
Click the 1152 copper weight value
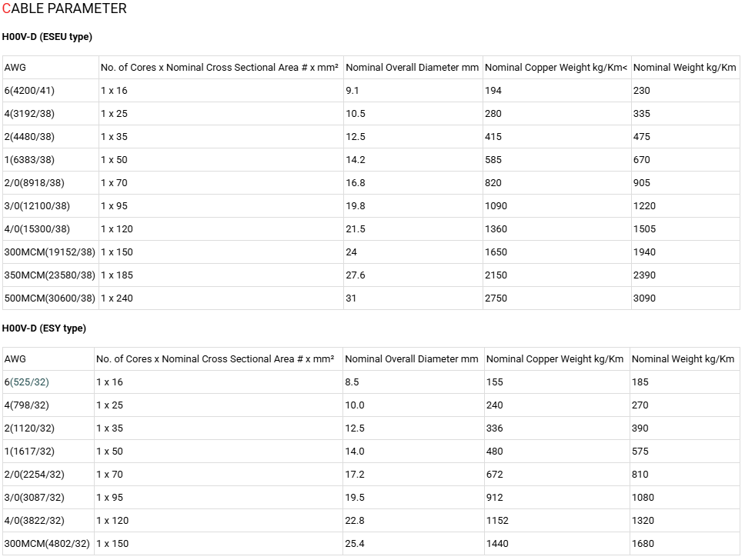tap(497, 521)
